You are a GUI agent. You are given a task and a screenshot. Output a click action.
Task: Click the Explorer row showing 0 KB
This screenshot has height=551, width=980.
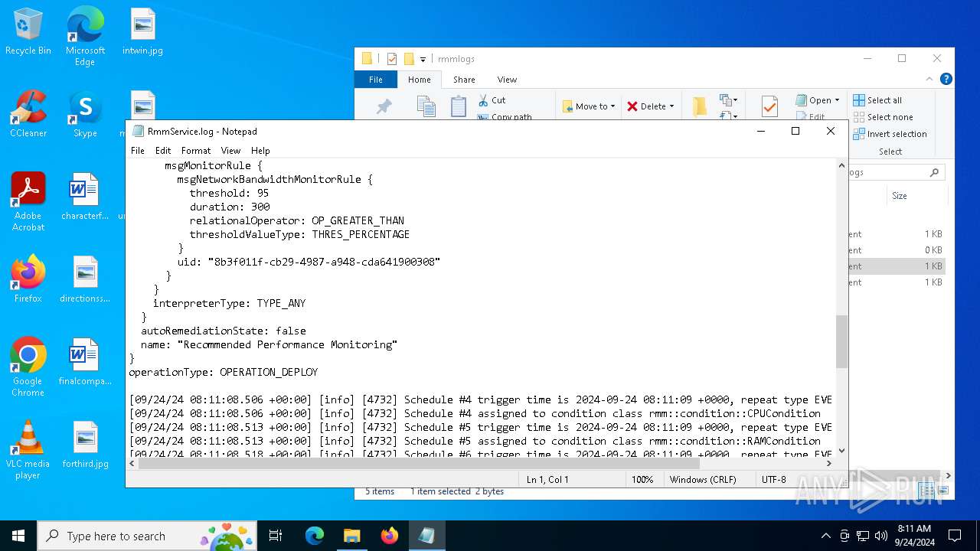tap(896, 250)
